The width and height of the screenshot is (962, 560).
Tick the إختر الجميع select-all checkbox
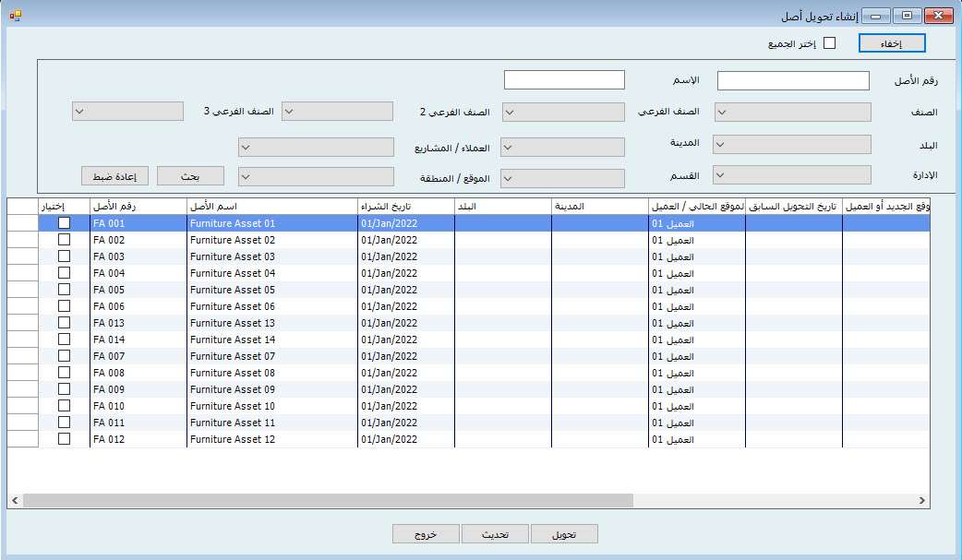coord(829,43)
